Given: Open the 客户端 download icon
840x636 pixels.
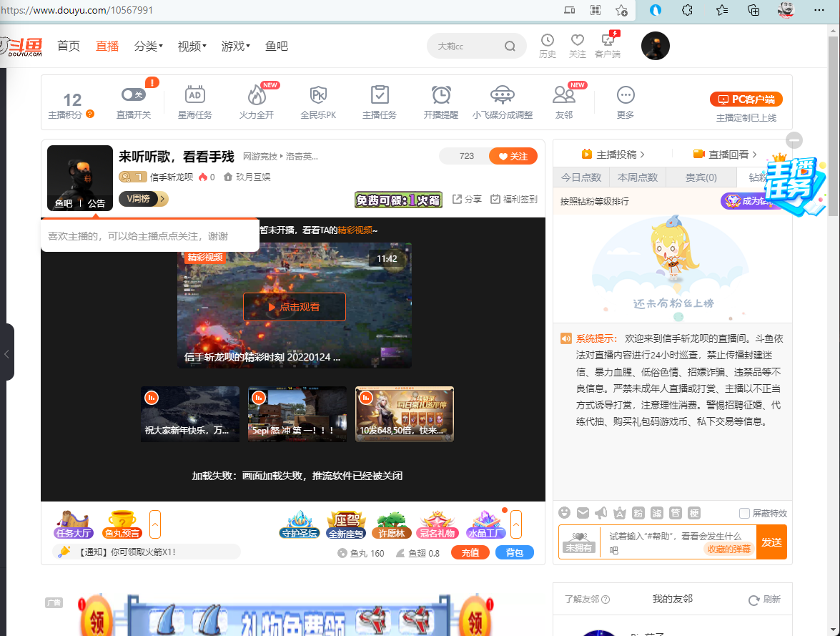Looking at the screenshot, I should coord(608,40).
